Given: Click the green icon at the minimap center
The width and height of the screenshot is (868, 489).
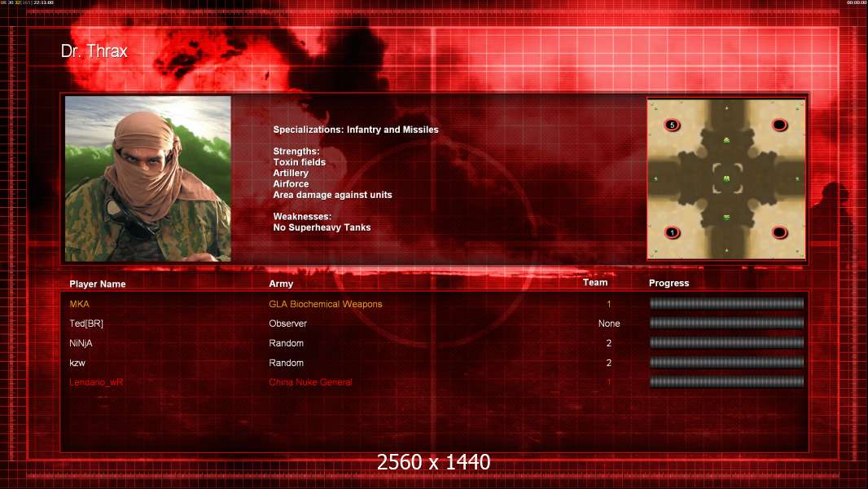Looking at the screenshot, I should tap(727, 178).
